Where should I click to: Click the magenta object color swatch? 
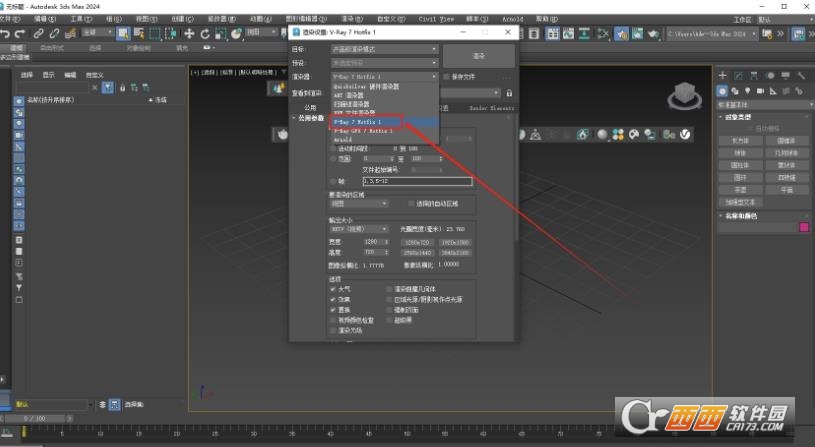pos(804,227)
